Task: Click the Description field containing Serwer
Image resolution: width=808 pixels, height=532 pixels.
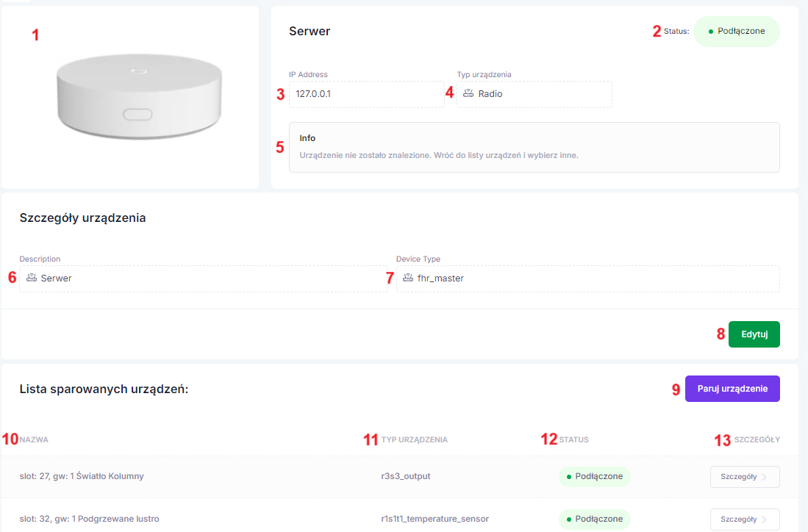Action: click(x=204, y=278)
